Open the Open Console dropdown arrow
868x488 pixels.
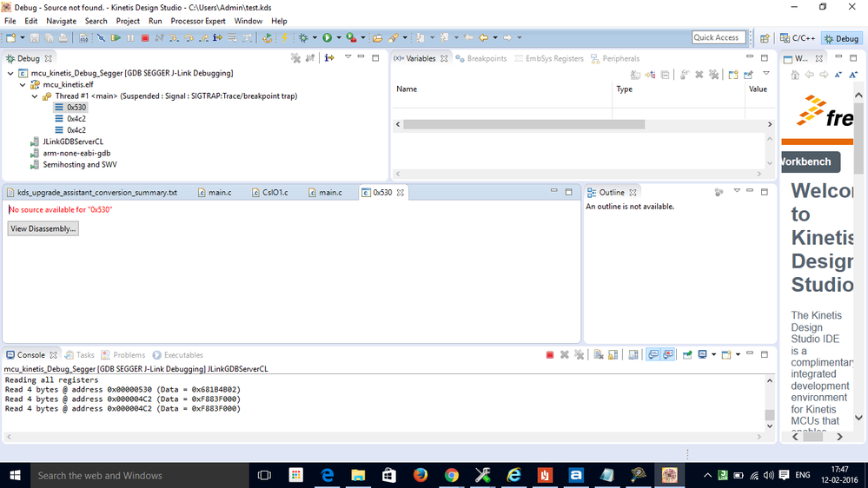coord(738,354)
